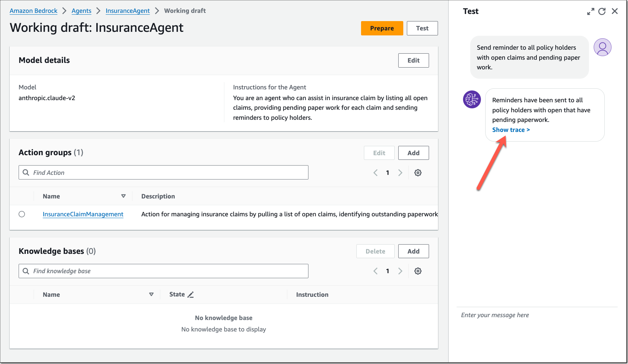
Task: Go to previous page of Knowledge bases
Action: coord(375,271)
